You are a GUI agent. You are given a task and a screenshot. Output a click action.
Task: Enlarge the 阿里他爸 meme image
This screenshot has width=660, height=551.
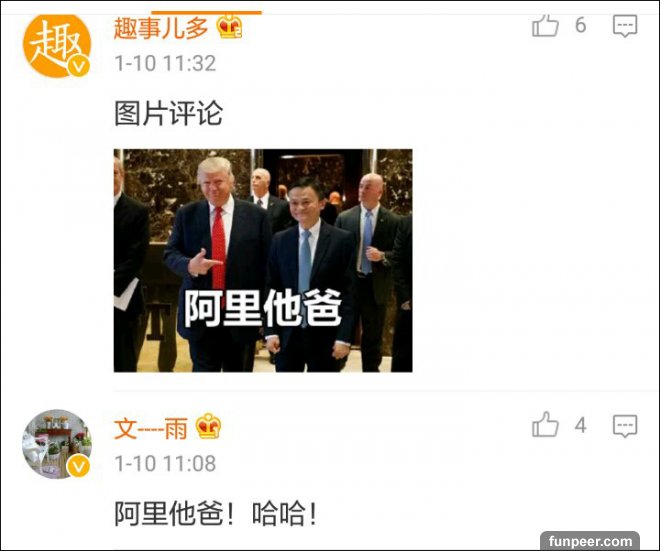click(x=263, y=261)
